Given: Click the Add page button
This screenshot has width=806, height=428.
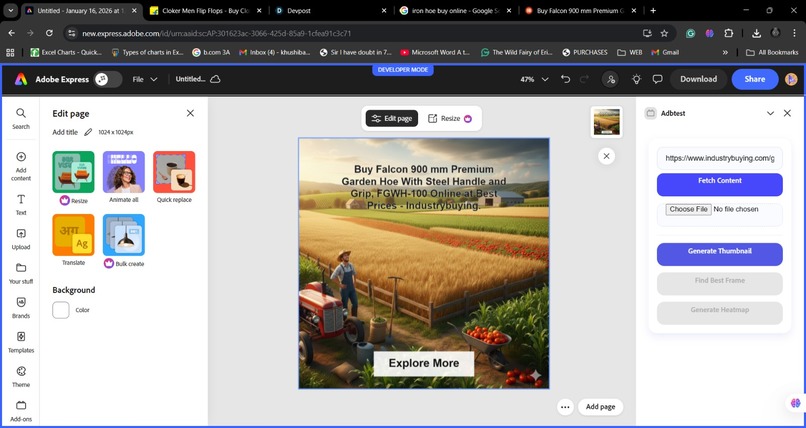Looking at the screenshot, I should [600, 407].
